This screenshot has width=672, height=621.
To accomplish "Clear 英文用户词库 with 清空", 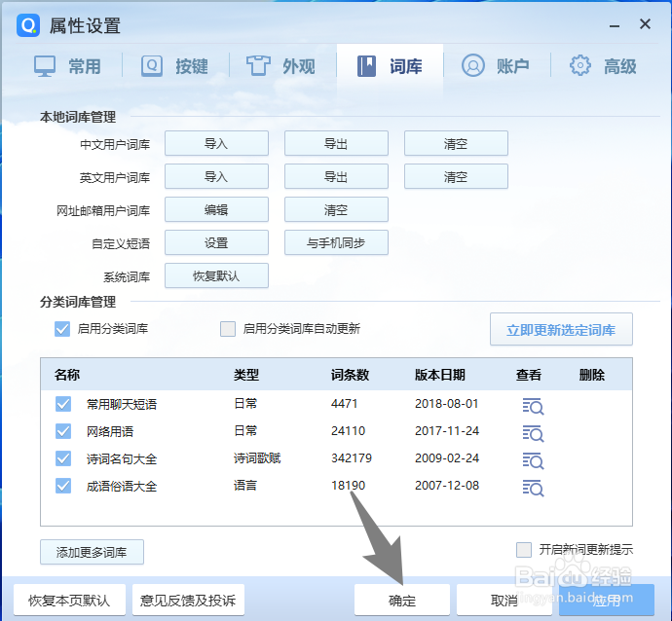I will click(456, 176).
